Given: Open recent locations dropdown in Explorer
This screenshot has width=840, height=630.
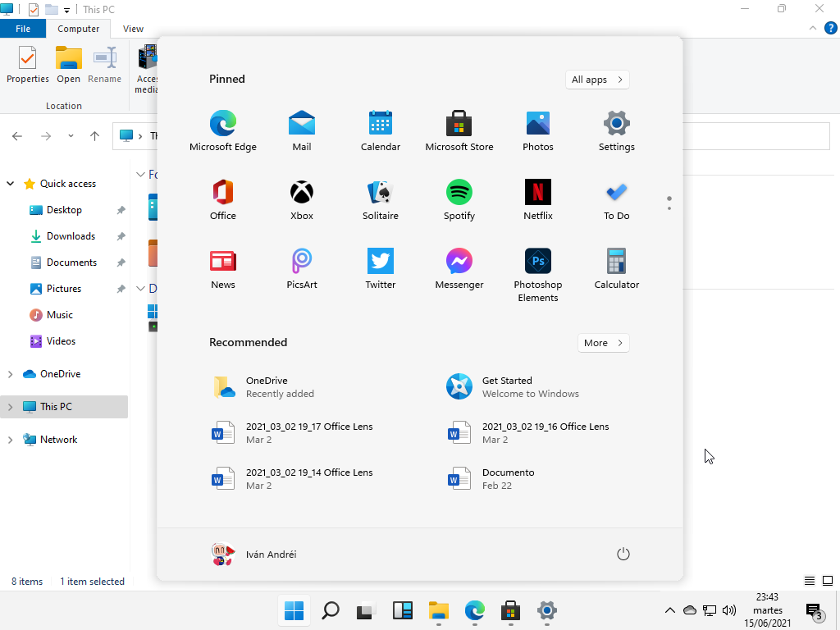Looking at the screenshot, I should (71, 136).
